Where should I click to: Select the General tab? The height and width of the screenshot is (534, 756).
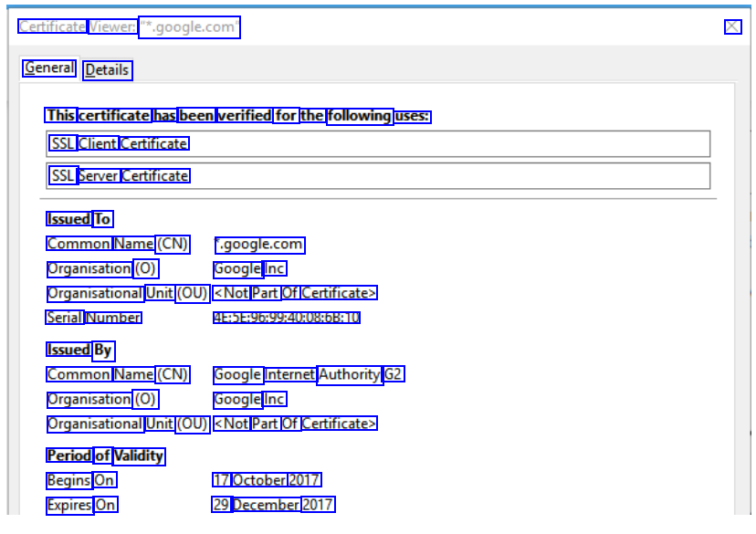tap(49, 68)
